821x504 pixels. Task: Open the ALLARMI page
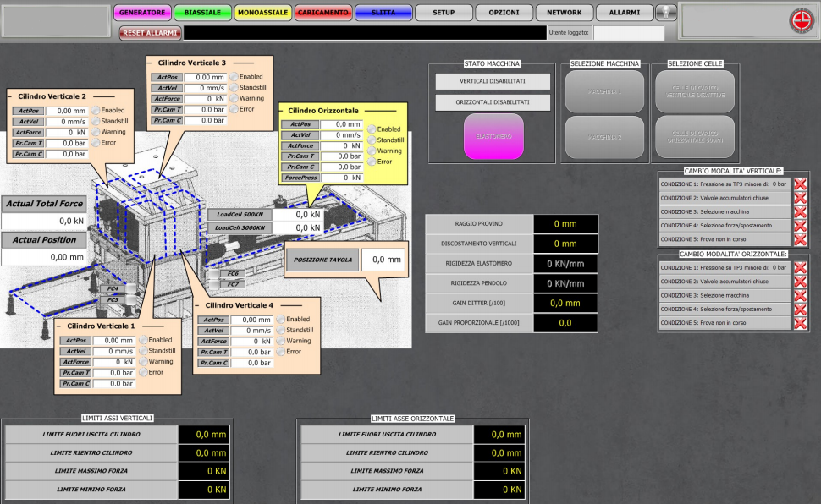coord(625,13)
